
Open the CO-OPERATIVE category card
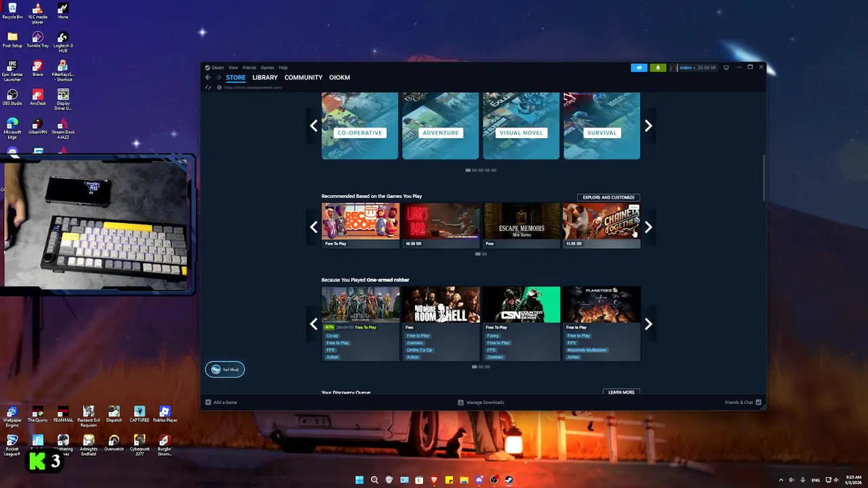359,126
